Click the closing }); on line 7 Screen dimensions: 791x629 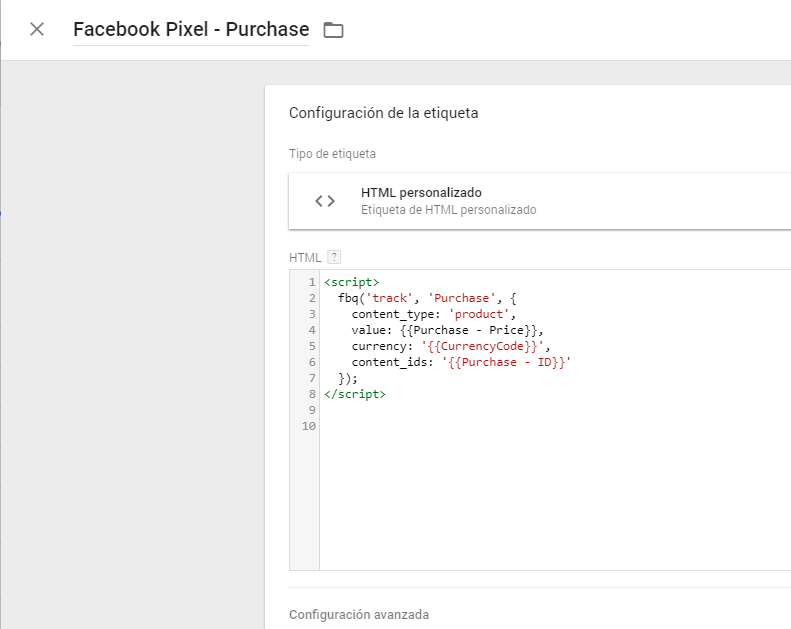coord(348,378)
